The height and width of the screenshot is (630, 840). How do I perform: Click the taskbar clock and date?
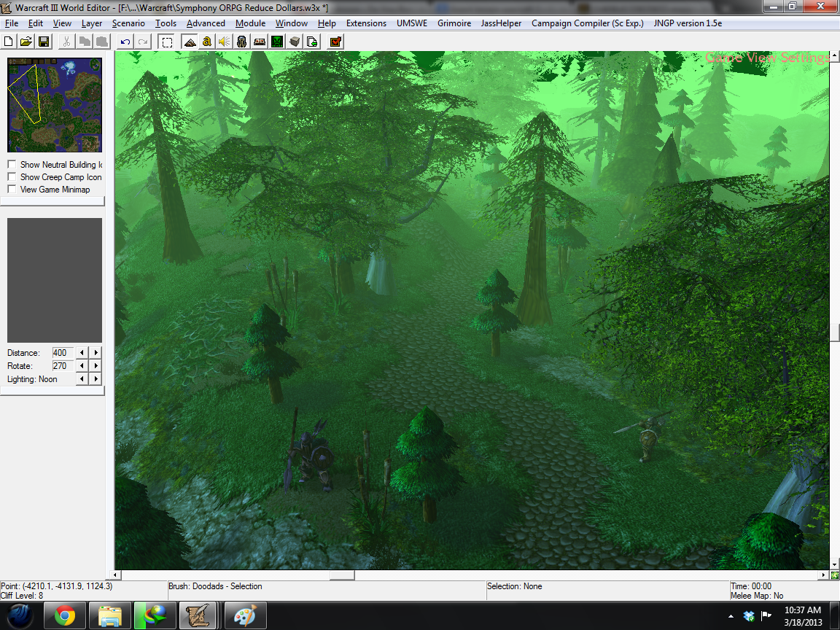point(803,616)
